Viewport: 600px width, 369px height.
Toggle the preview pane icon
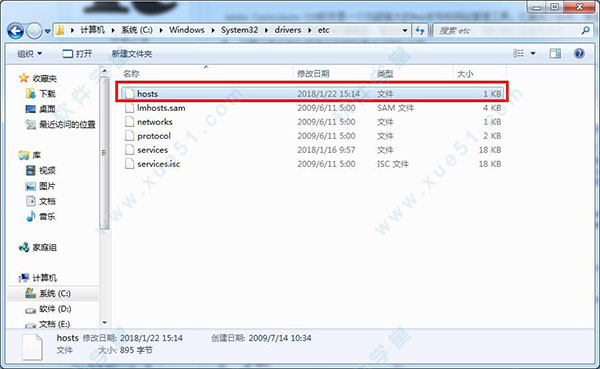click(555, 54)
